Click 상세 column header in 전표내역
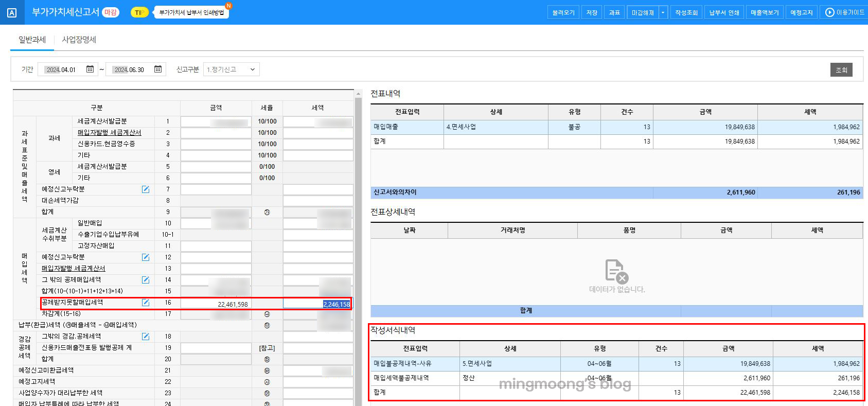This screenshot has height=406, width=868. tap(496, 112)
